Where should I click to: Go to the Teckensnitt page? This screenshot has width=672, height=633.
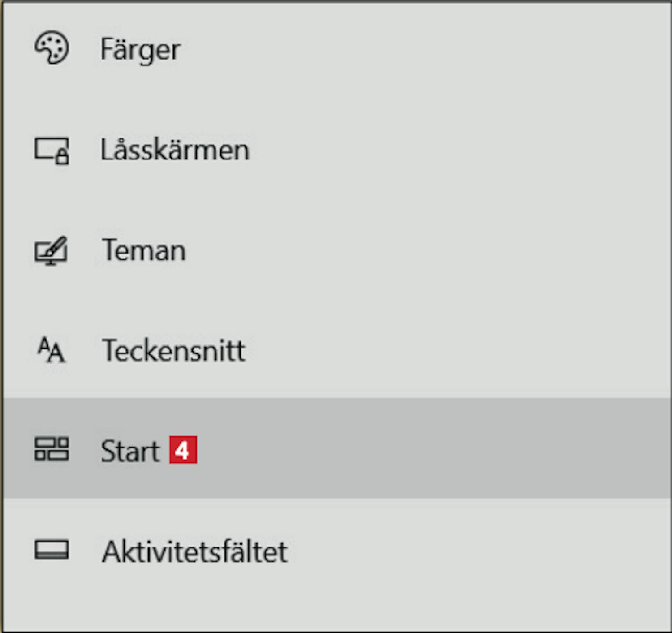(173, 350)
